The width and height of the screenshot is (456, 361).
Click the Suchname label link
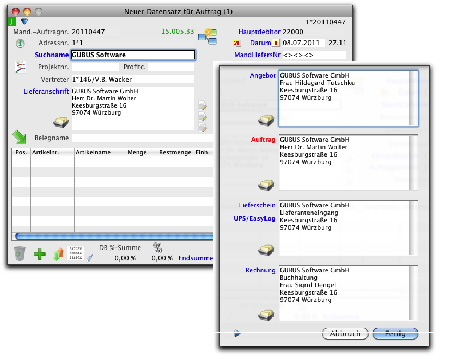(52, 55)
